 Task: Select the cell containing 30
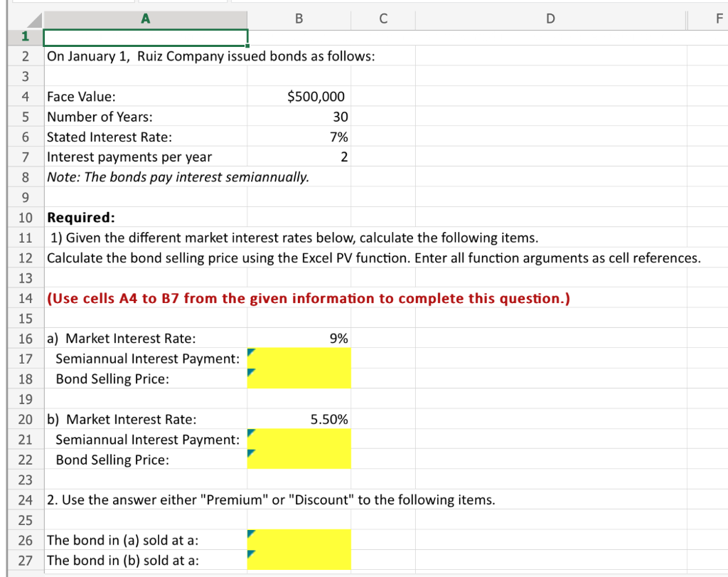pos(299,117)
